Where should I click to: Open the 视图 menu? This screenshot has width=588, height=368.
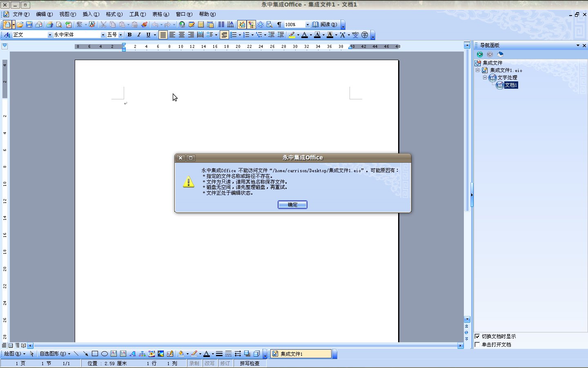pos(67,14)
